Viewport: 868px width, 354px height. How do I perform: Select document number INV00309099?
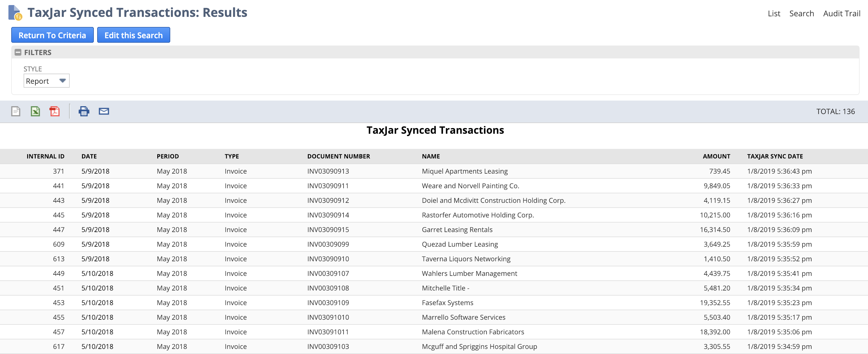(x=328, y=244)
